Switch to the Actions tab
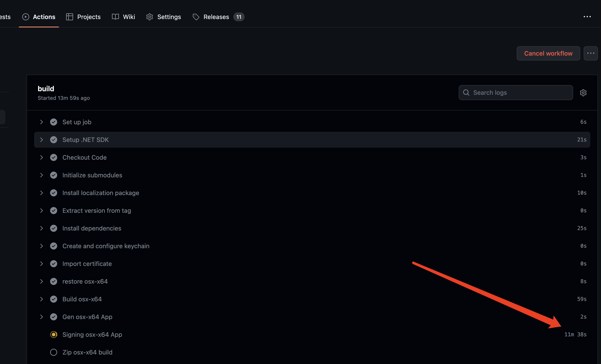The image size is (601, 364). click(x=44, y=17)
